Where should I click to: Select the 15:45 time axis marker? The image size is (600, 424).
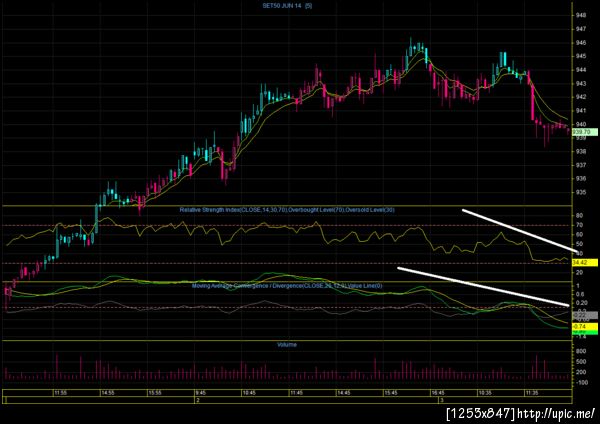[x=391, y=393]
